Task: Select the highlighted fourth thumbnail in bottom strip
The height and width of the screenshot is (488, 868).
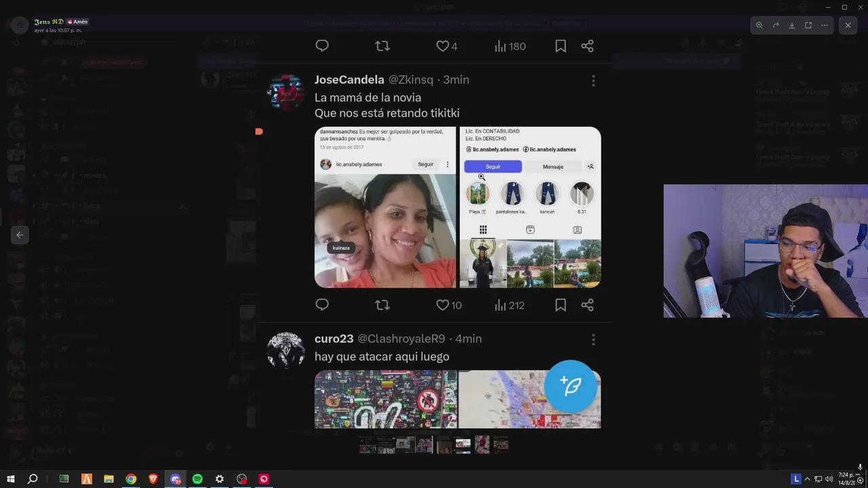Action: 425,445
